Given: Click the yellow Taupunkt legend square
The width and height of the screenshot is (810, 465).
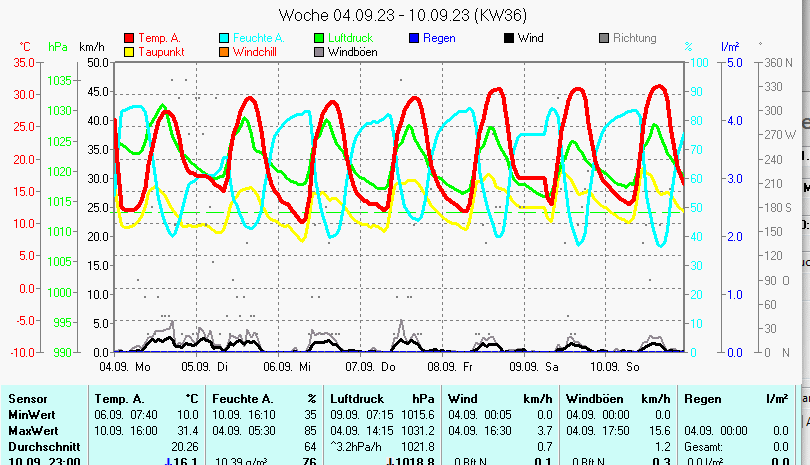Looking at the screenshot, I should [x=129, y=52].
